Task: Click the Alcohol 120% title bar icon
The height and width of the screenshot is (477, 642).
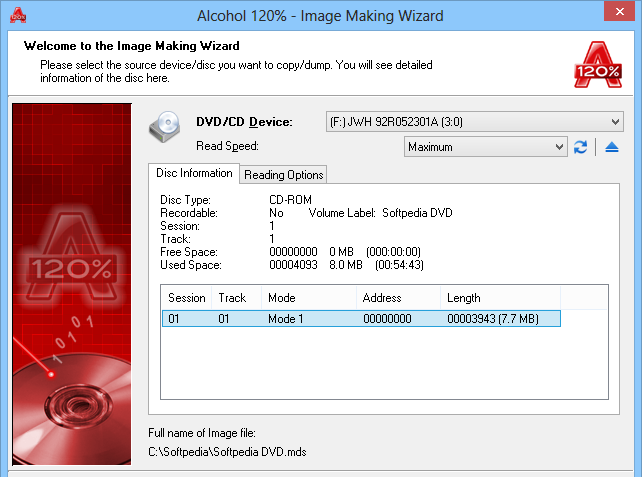Action: click(x=18, y=16)
